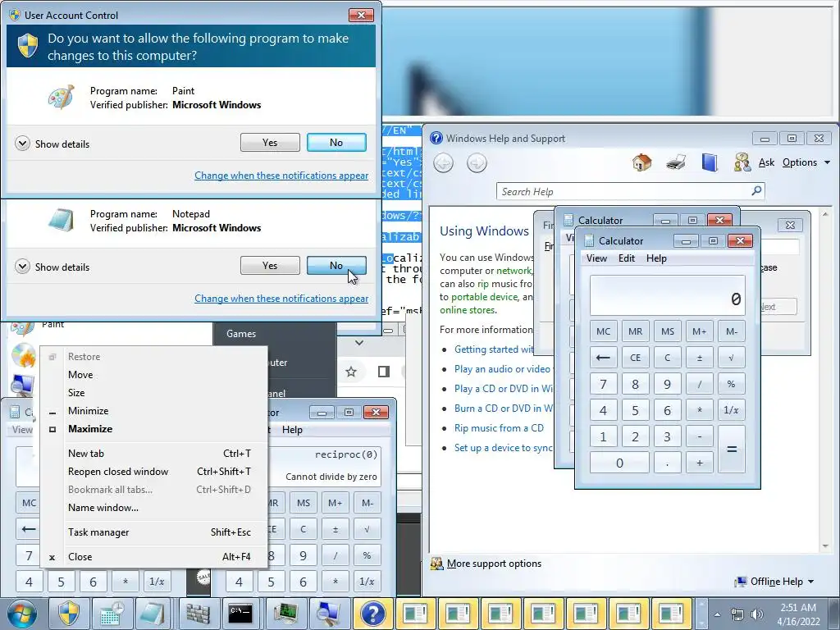Open notification settings link under Notepad prompt
The height and width of the screenshot is (630, 840).
[281, 299]
